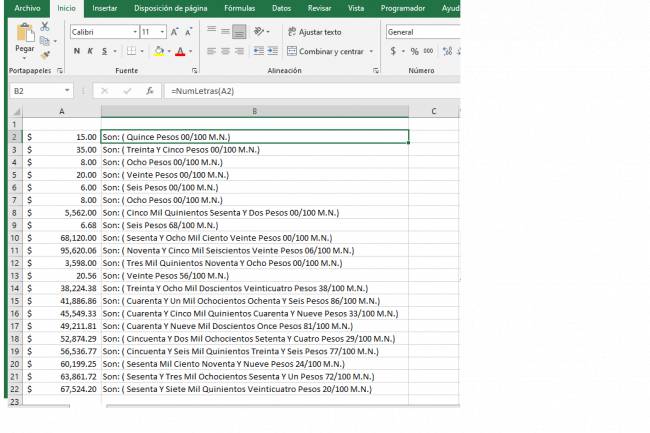The width and height of the screenshot is (650, 433).
Task: Toggle bold N formatting
Action: coord(76,51)
